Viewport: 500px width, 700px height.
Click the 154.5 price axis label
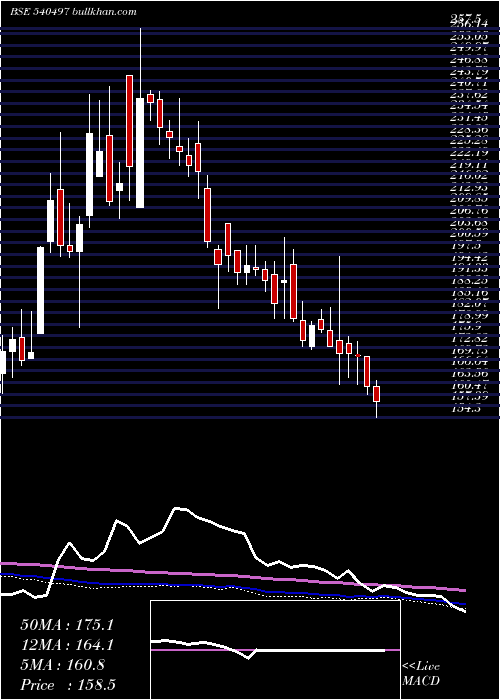[x=467, y=408]
